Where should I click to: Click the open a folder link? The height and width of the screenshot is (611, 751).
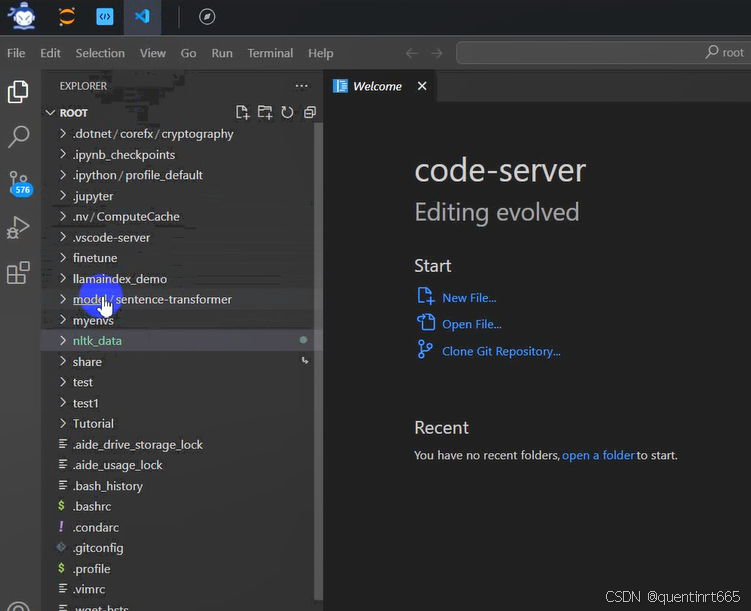click(598, 455)
